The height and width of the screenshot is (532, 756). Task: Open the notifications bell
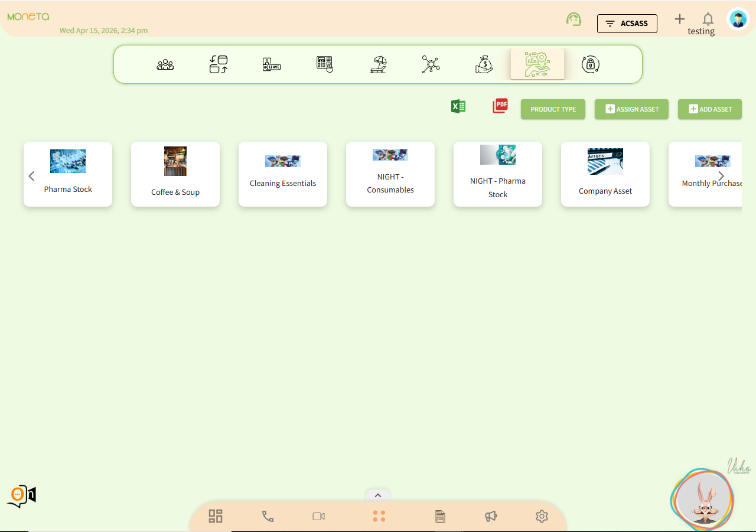click(x=708, y=19)
